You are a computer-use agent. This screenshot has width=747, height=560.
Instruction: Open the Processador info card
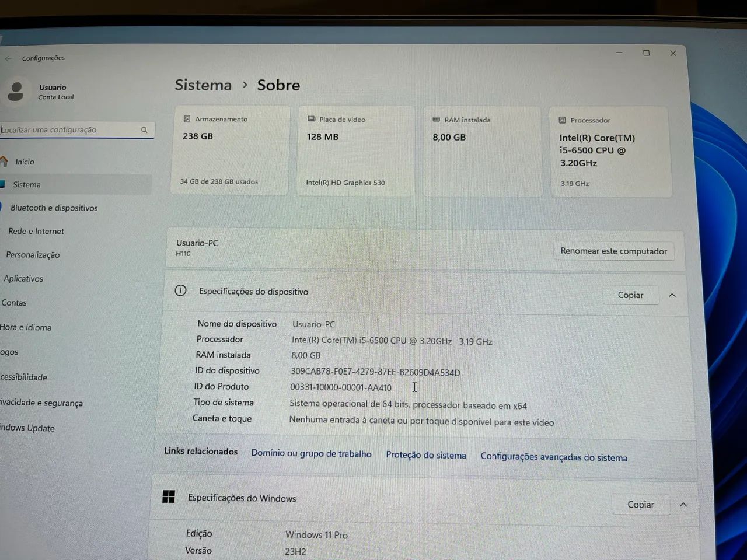pyautogui.click(x=610, y=152)
